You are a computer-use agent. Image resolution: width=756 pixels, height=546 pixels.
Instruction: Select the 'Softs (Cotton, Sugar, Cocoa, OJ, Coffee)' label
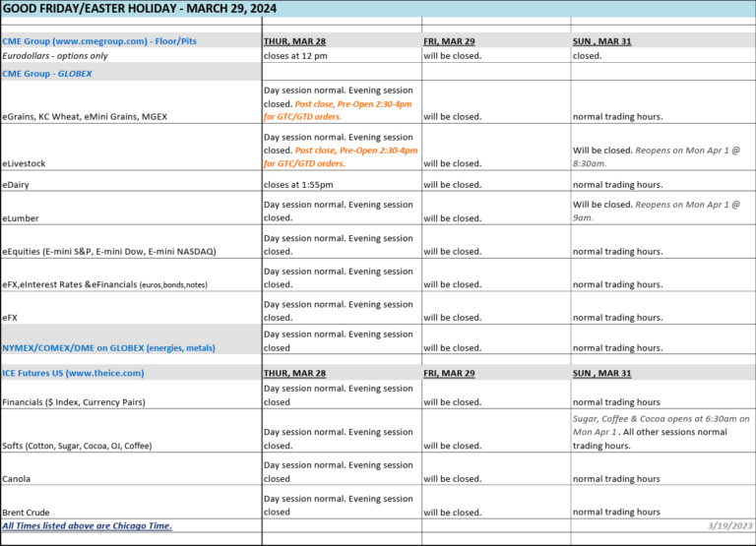coord(77,446)
